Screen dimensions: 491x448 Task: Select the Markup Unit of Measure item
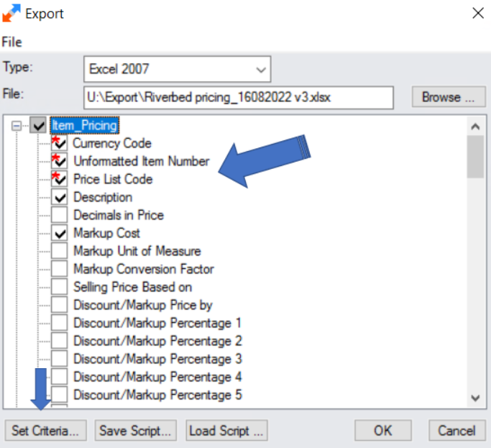point(137,251)
